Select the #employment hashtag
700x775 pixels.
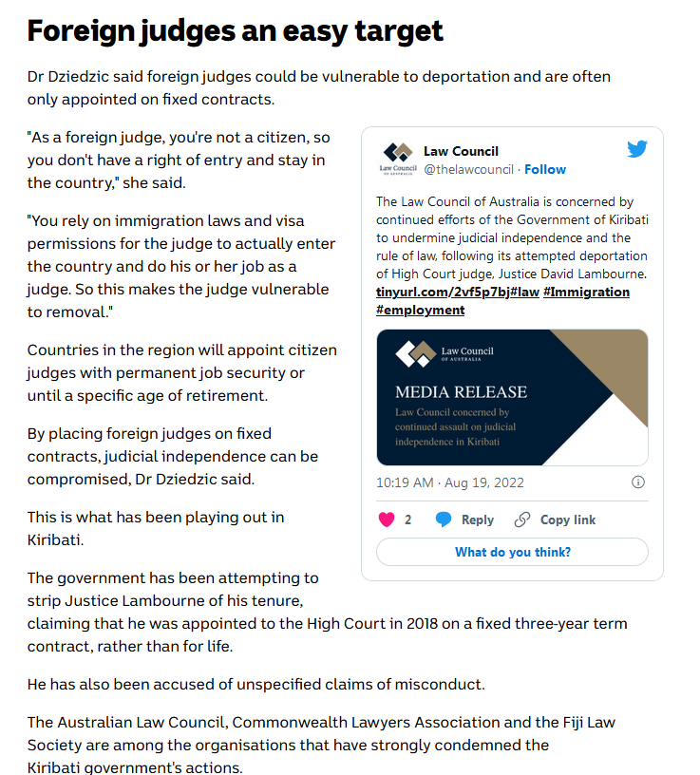(x=421, y=310)
